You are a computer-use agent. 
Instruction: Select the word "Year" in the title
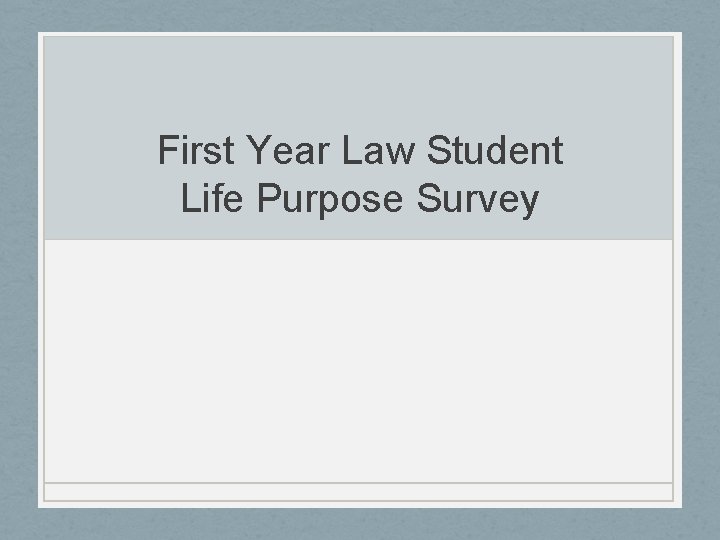click(x=271, y=152)
